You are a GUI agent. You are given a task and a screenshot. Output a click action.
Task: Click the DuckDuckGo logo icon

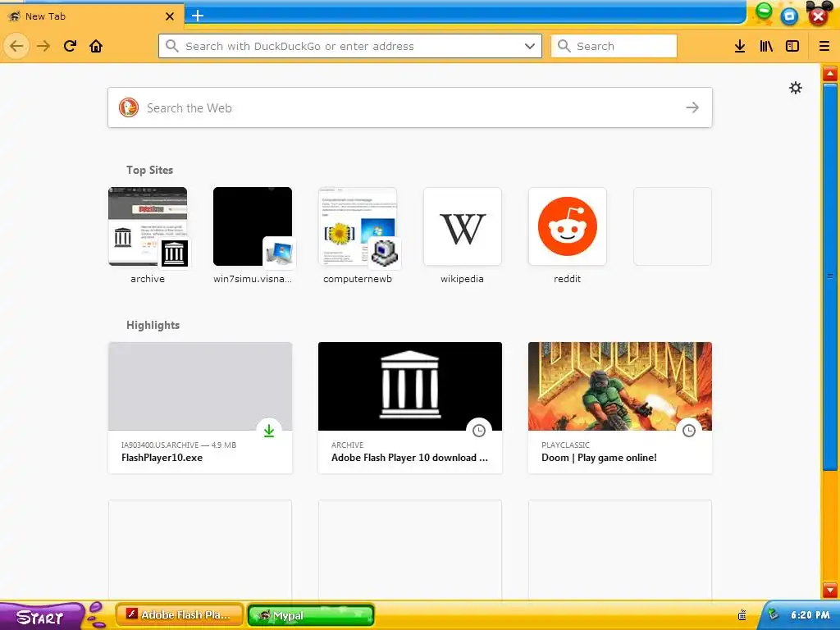coord(129,107)
